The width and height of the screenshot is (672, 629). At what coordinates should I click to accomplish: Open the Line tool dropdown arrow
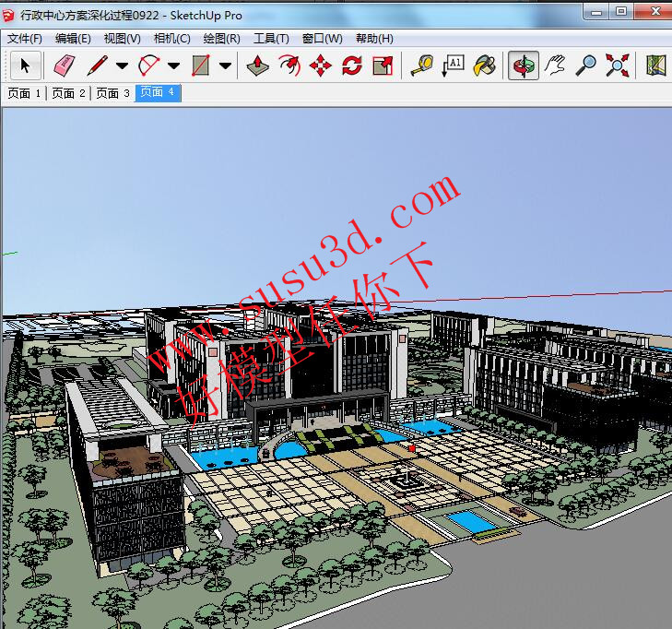pos(123,65)
